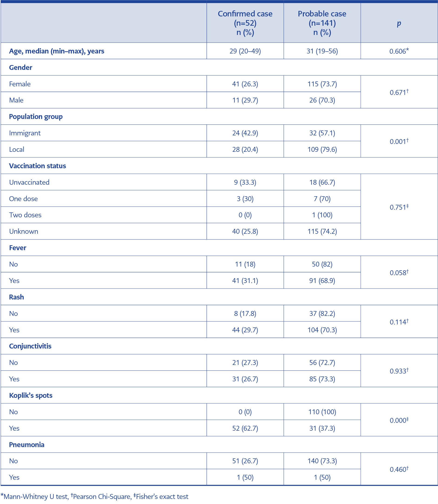Click the italic 'p' column header

coord(399,23)
